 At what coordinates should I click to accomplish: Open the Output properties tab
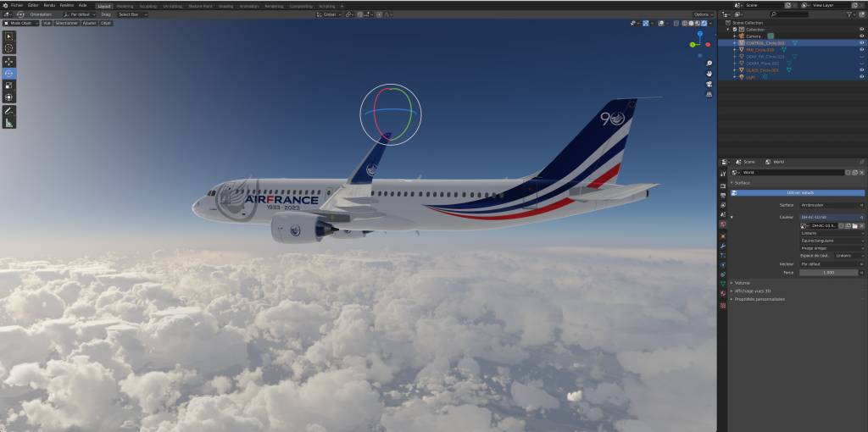(723, 196)
